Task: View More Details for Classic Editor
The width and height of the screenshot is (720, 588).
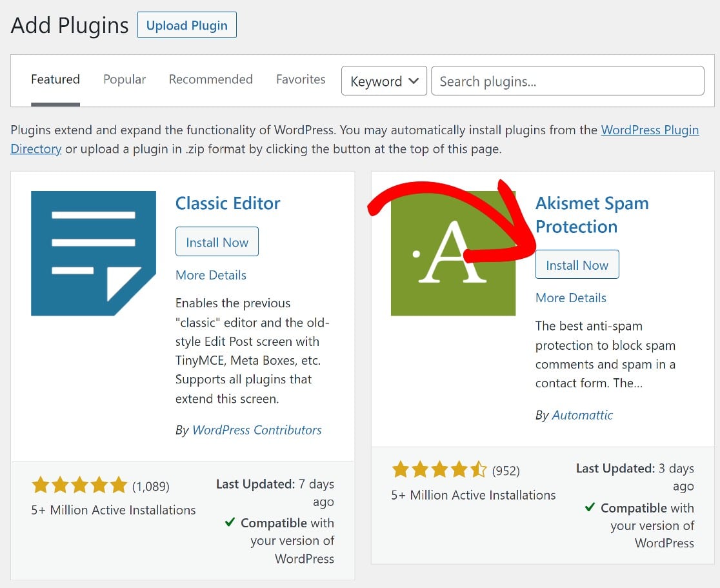Action: tap(211, 275)
